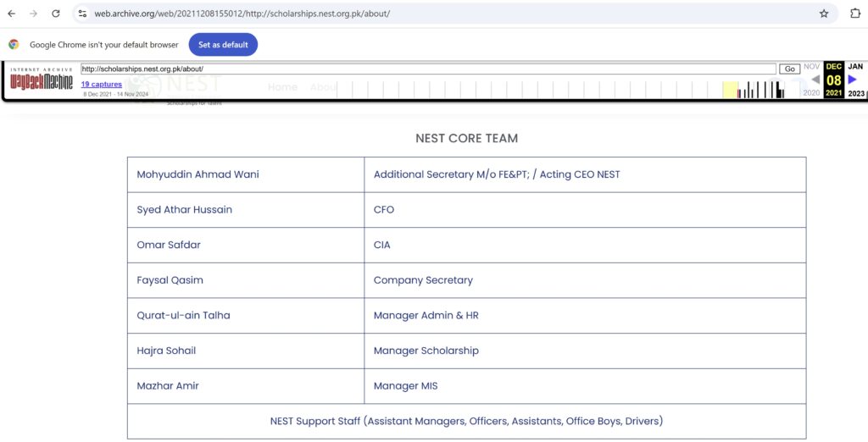Click the default browser notice text
Screen dimensions: 868x442
coord(104,45)
